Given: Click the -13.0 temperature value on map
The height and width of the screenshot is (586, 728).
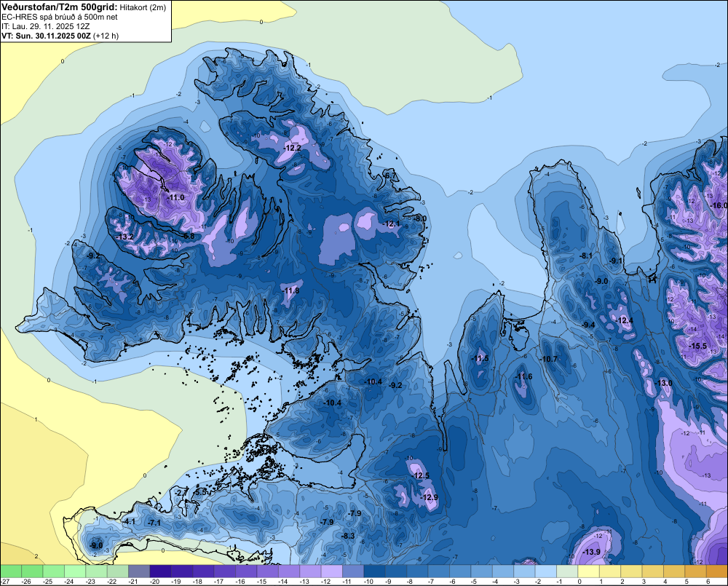Looking at the screenshot, I should point(663,383).
